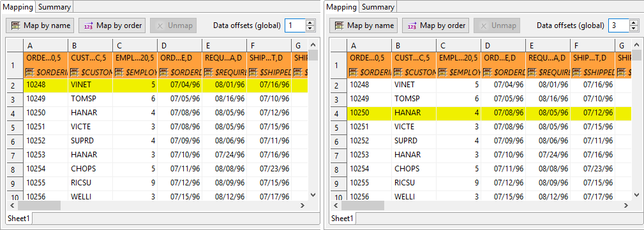The height and width of the screenshot is (230, 644).
Task: Click cell TOMSP in right grid
Action: pos(414,99)
